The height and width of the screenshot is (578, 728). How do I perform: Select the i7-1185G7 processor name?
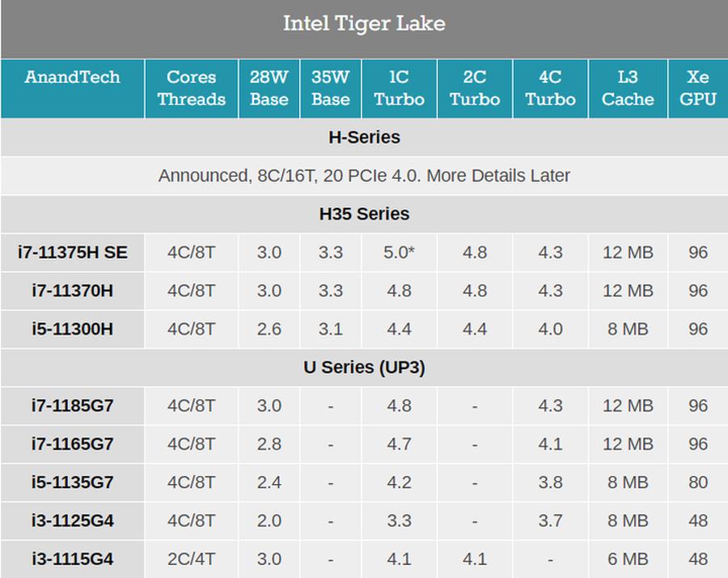point(73,406)
